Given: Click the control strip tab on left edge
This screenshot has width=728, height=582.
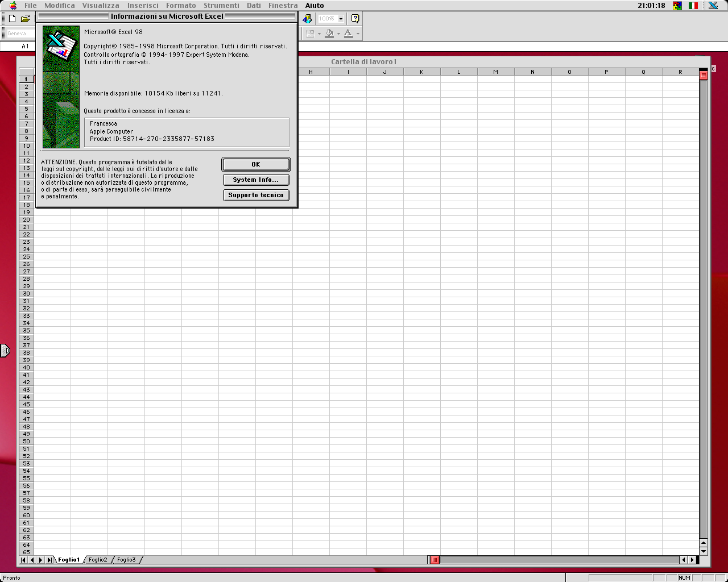Looking at the screenshot, I should 5,351.
